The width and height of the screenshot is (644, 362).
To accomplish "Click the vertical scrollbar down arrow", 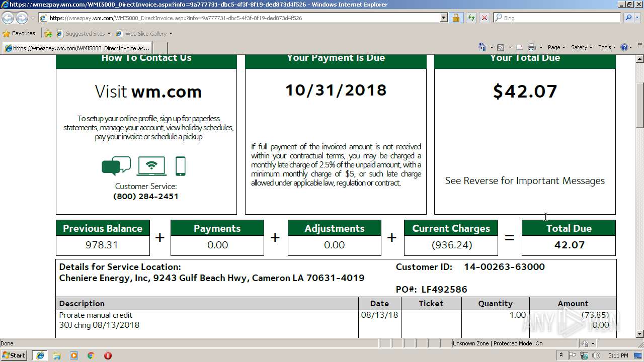I will tap(640, 334).
